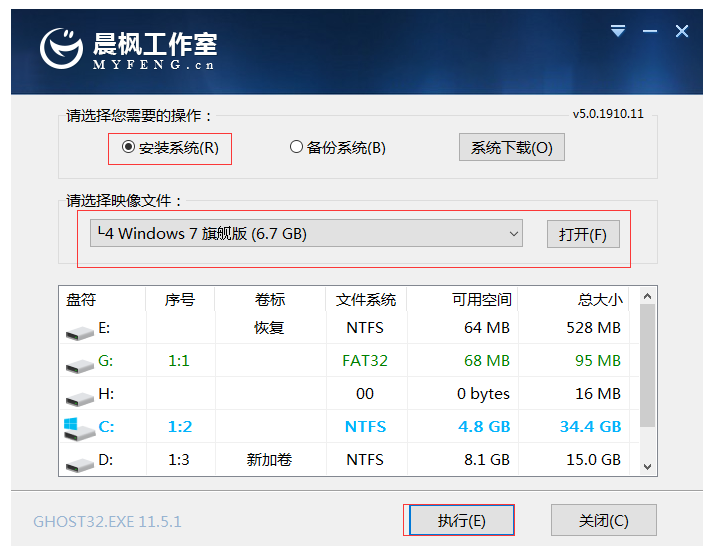Sort by 盘符 column header
Viewport: 712px width, 553px height.
pyautogui.click(x=81, y=299)
